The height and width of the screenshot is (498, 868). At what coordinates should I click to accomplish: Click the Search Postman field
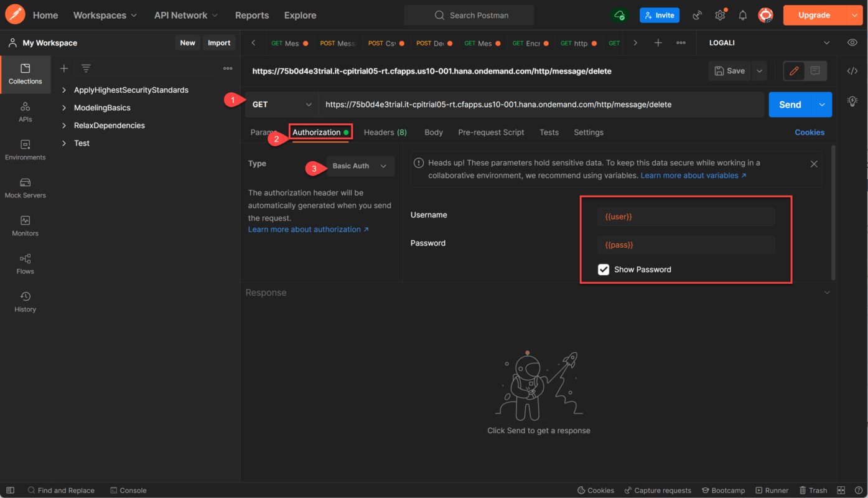[469, 15]
